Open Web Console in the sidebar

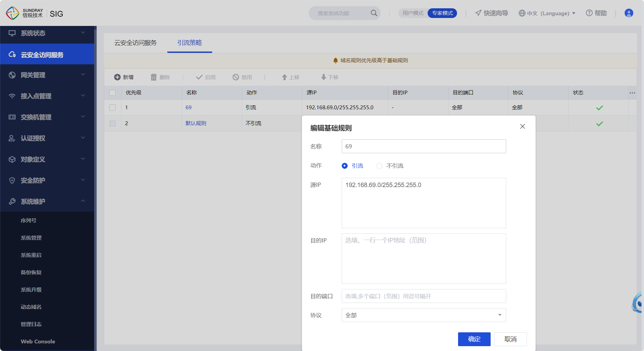click(38, 342)
